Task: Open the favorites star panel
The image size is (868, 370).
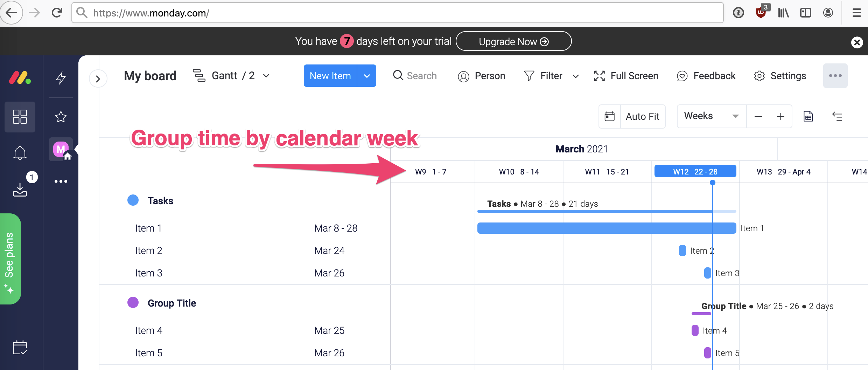Action: click(61, 117)
